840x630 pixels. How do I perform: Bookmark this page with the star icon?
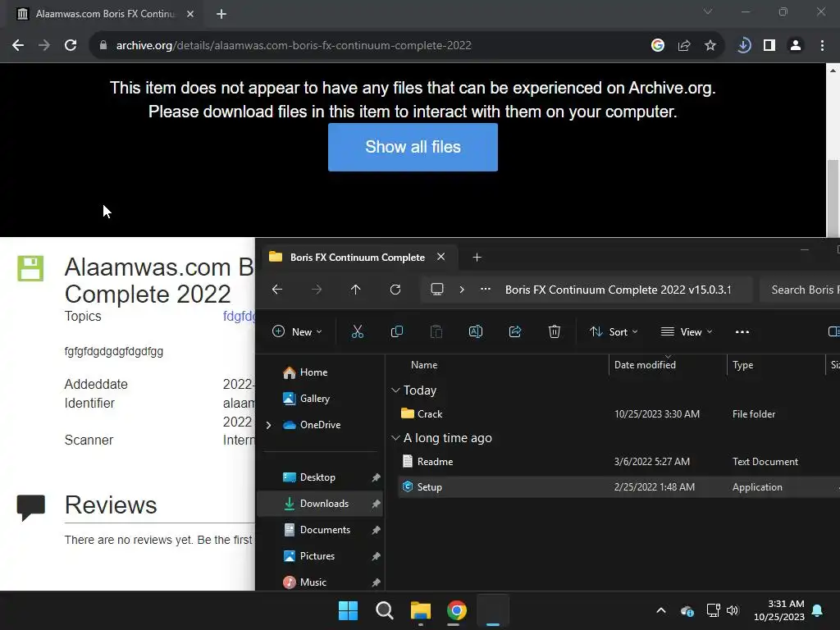[x=710, y=46]
